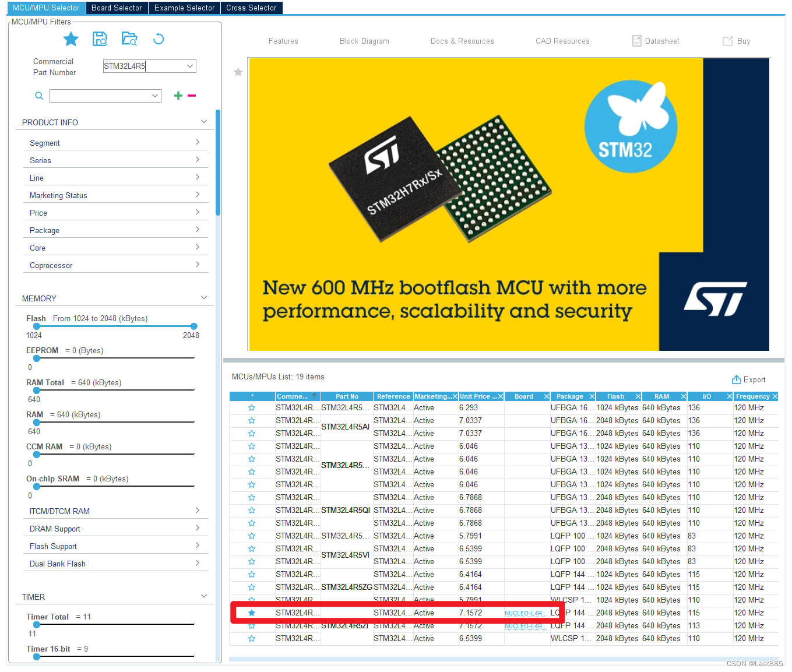Expand the Marketing Status filter
Screen dimensions: 792x672
(x=197, y=195)
